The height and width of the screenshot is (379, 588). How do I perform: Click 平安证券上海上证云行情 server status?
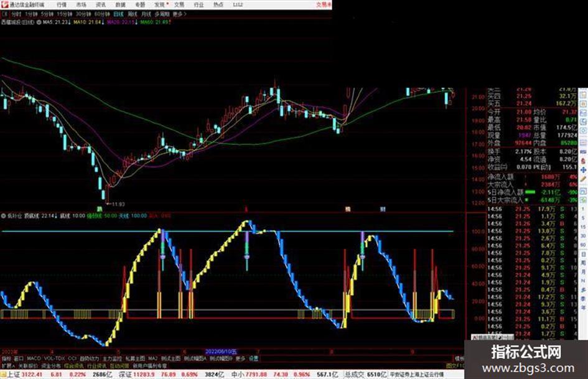pos(417,375)
